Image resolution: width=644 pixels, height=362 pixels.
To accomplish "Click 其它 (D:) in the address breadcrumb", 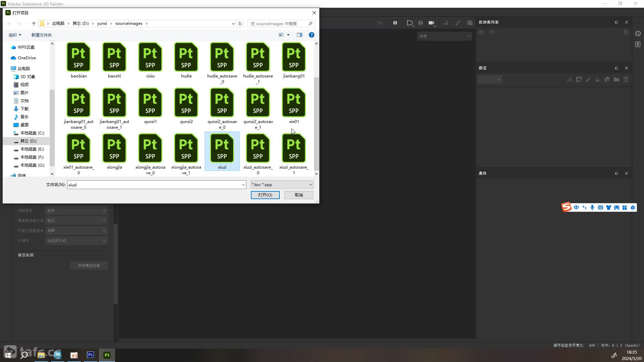I will click(81, 23).
